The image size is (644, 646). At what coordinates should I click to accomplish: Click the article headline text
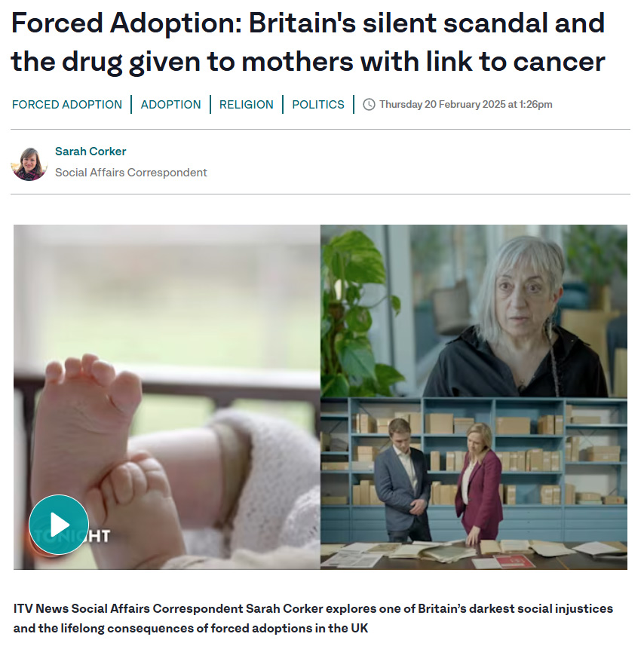(308, 42)
